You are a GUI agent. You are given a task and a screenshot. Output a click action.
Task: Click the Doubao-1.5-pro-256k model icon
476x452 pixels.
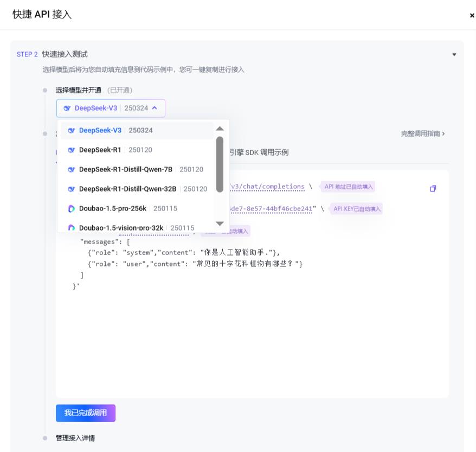(72, 208)
